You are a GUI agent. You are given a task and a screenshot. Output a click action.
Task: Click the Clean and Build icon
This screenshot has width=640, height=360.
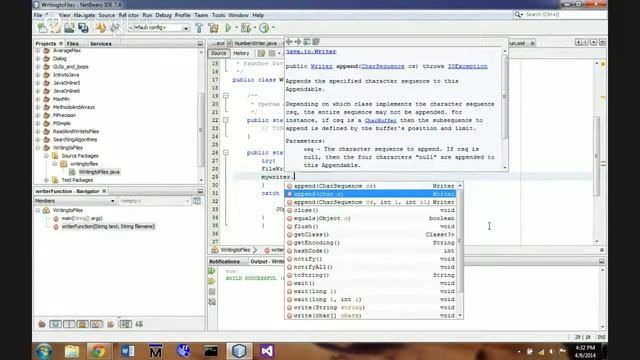213,28
